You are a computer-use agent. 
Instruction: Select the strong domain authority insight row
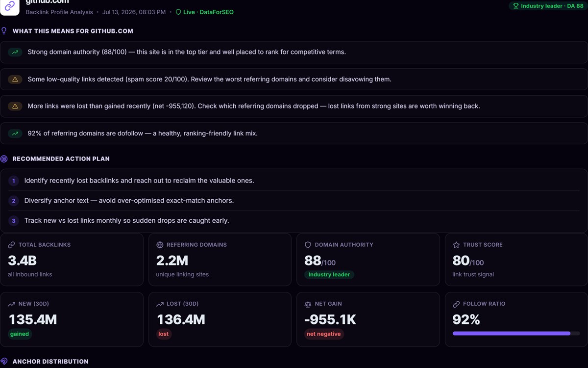[x=294, y=52]
